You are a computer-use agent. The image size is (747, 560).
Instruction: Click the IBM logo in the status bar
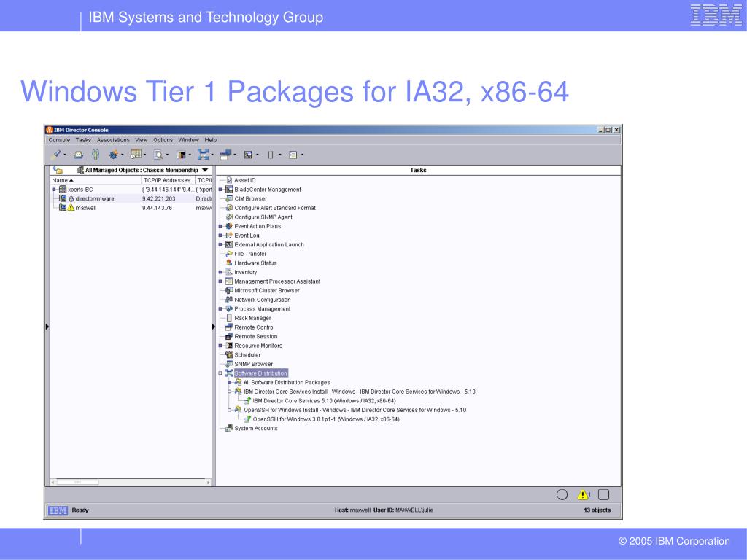(x=58, y=510)
